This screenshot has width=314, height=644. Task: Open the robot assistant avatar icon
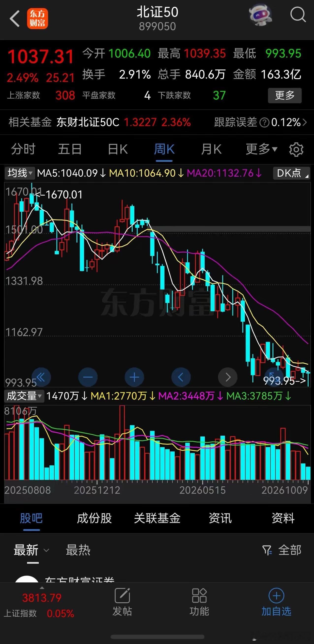(x=260, y=16)
